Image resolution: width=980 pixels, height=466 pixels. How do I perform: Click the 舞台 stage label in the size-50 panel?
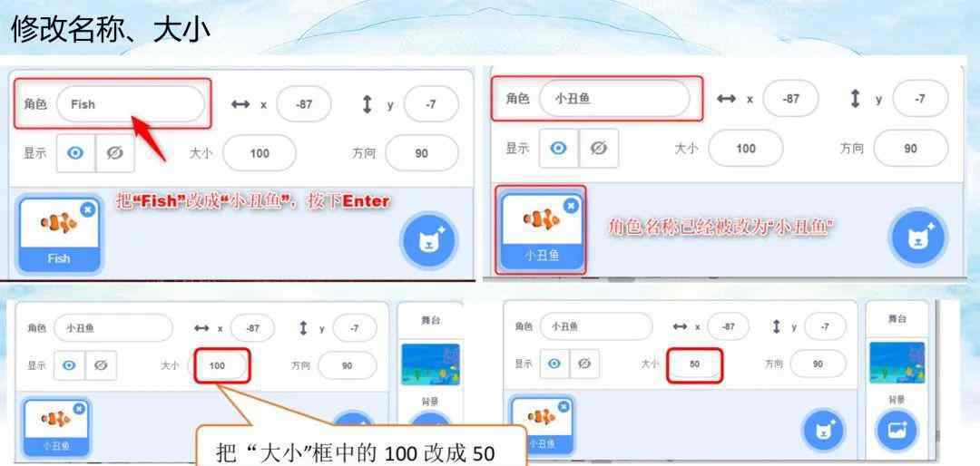pos(897,318)
